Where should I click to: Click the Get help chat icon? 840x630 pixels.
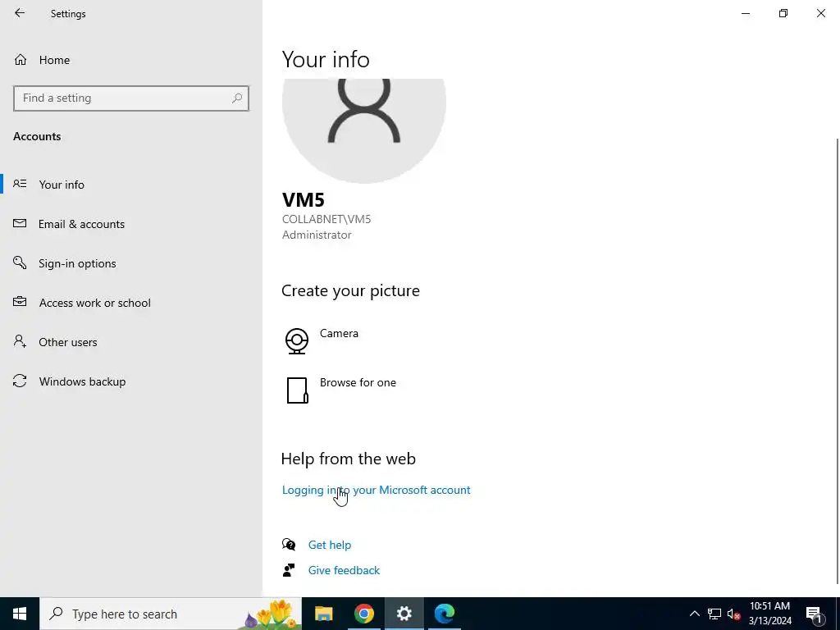(x=289, y=545)
